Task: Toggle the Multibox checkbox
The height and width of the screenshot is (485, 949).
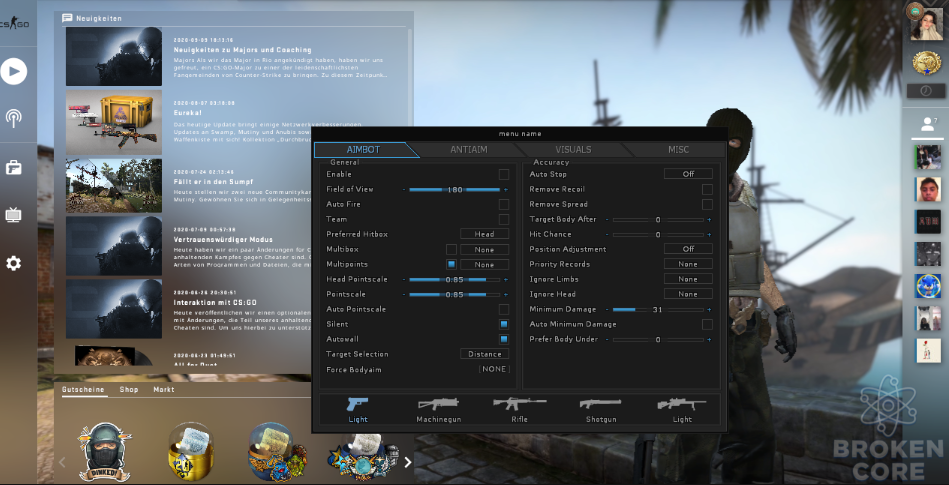Action: pos(451,249)
